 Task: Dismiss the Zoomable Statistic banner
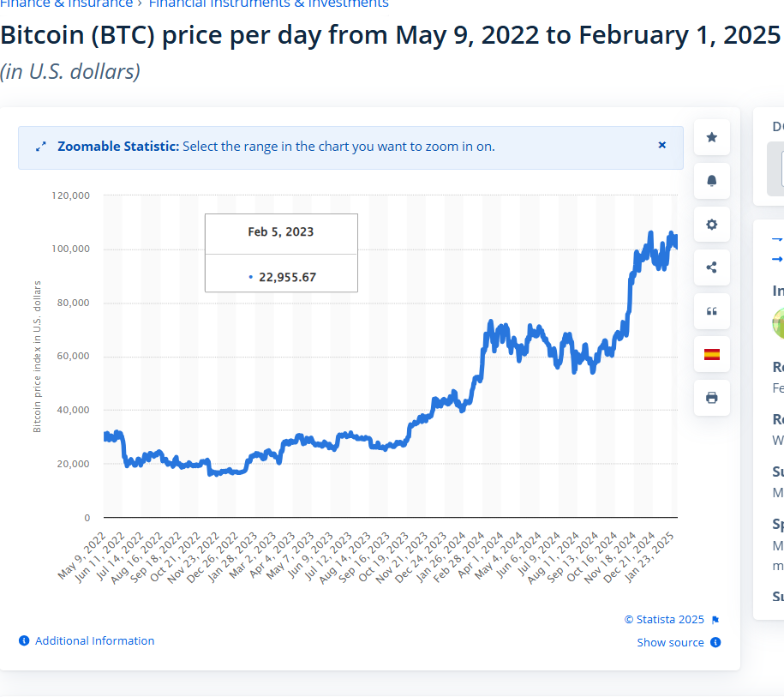tap(661, 146)
